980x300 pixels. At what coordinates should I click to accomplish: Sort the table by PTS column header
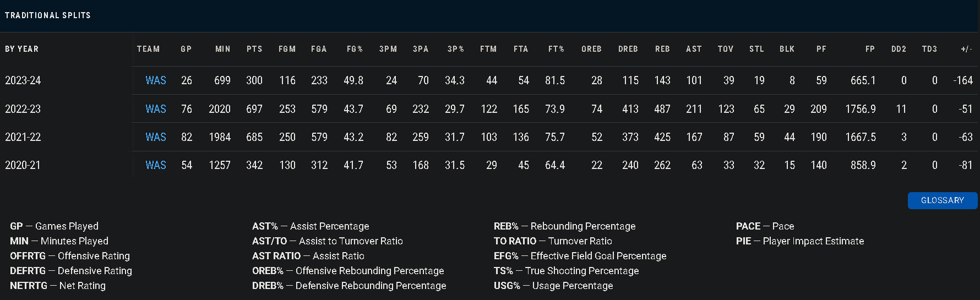[254, 49]
